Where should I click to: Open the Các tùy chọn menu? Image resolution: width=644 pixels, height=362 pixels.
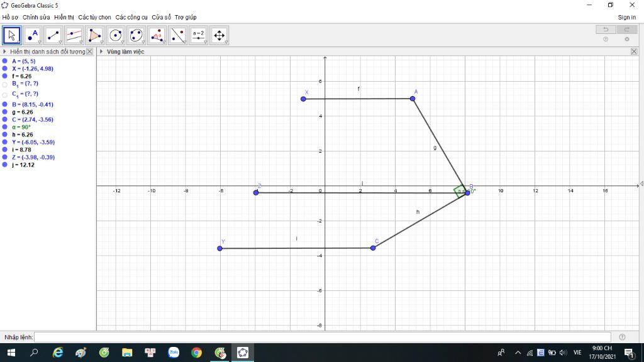(x=94, y=17)
